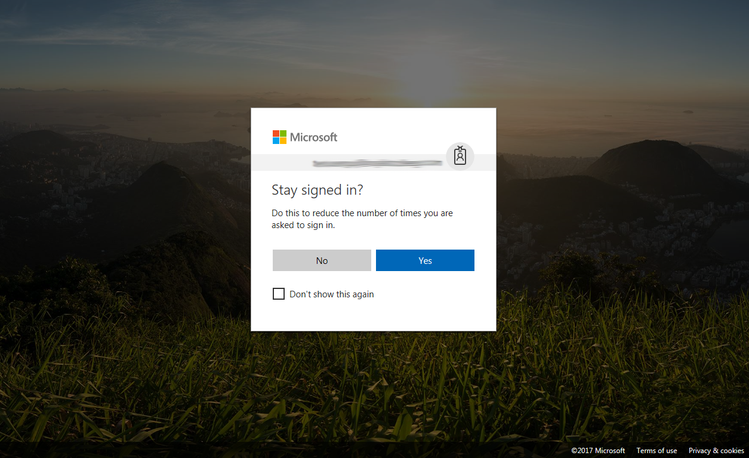Click the "Do this to reduce the number" description

[x=362, y=219]
